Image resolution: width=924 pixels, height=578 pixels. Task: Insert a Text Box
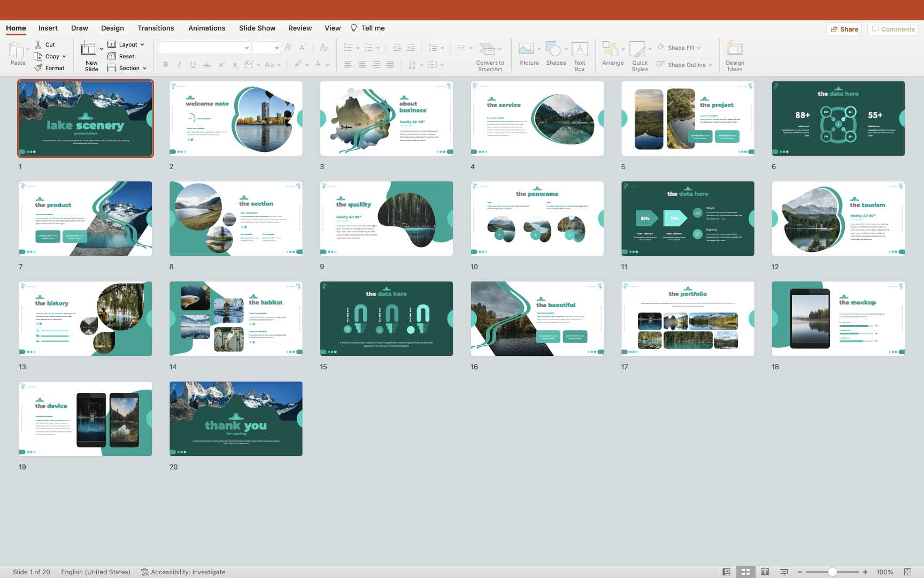(x=580, y=50)
